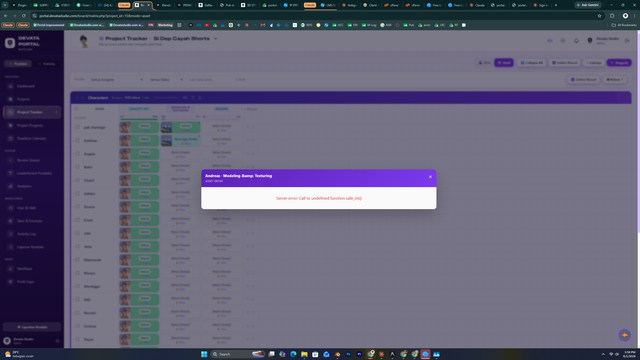Open the Windows Start menu
640x360 pixels.
pos(204,354)
